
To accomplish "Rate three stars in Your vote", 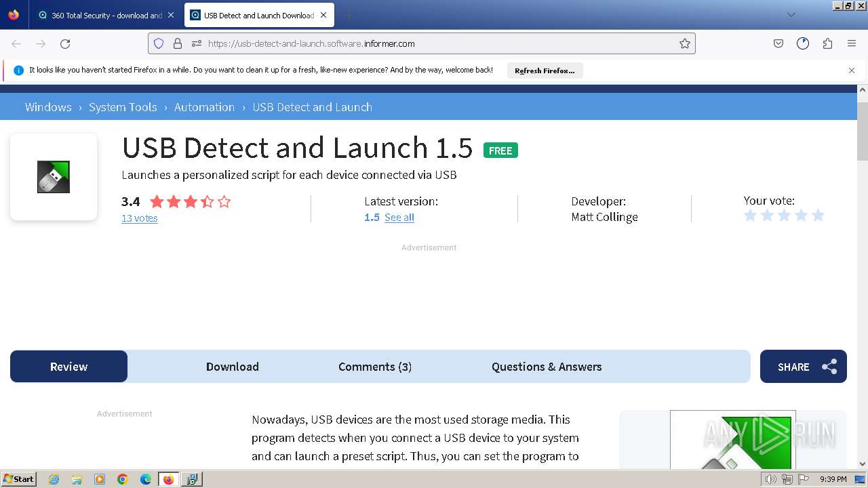I will coord(784,216).
